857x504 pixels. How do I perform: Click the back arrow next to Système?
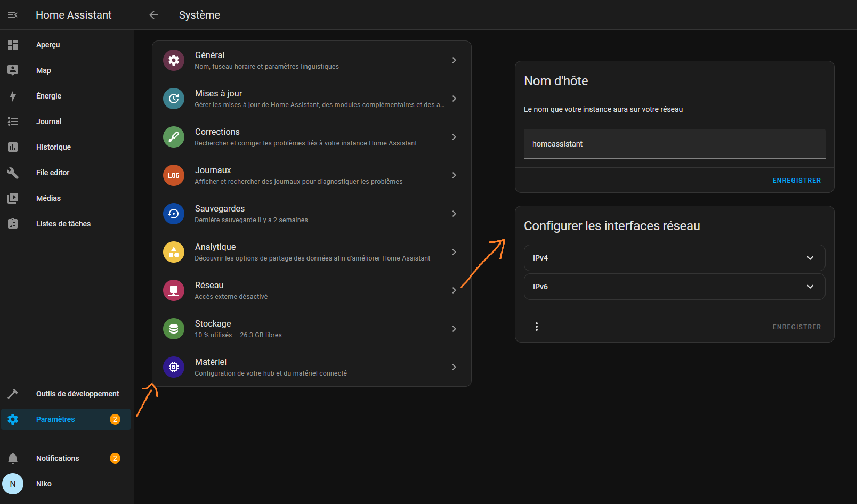click(153, 15)
